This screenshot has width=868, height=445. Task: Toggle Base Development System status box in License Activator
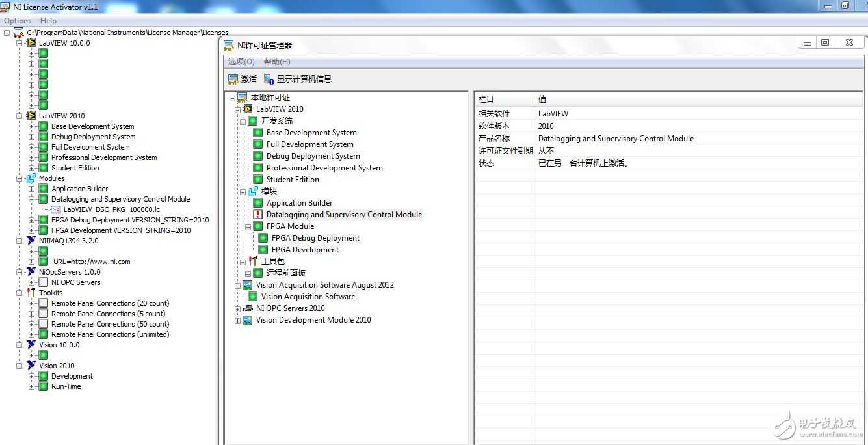tap(44, 126)
